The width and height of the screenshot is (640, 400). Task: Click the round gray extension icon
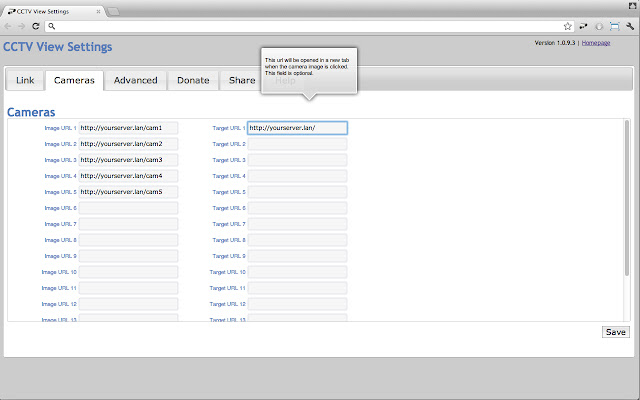pyautogui.click(x=599, y=27)
